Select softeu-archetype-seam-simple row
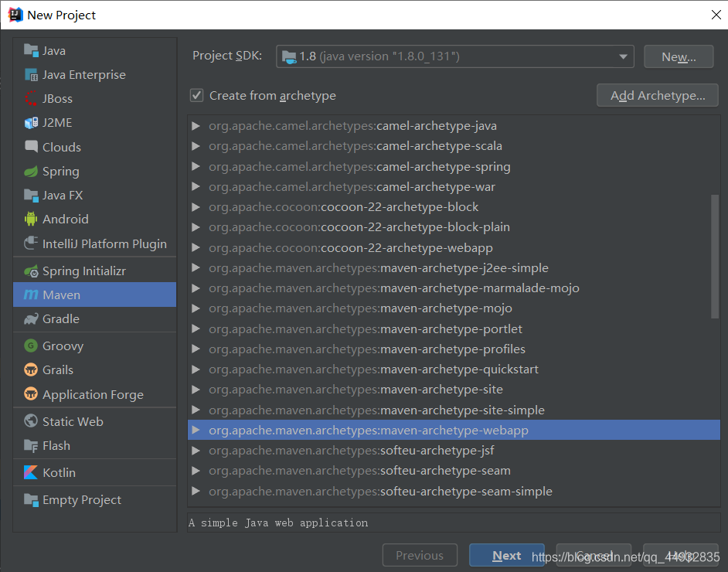The image size is (728, 572). [454, 491]
